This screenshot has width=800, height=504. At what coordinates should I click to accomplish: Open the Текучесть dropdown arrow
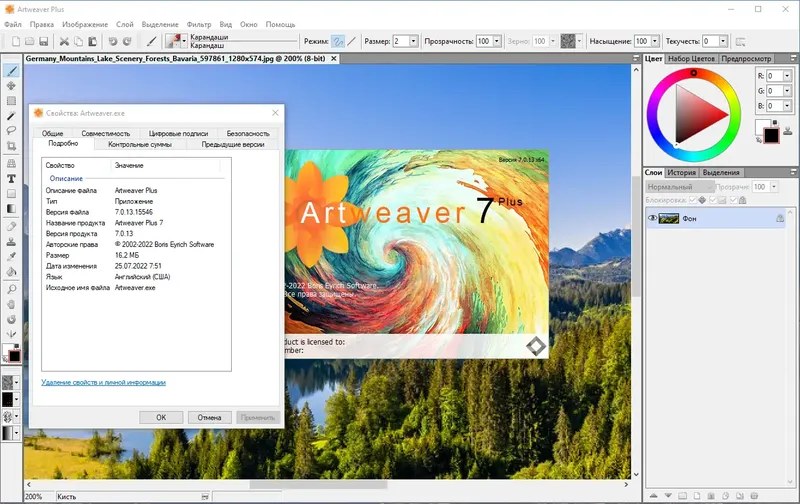(x=723, y=41)
